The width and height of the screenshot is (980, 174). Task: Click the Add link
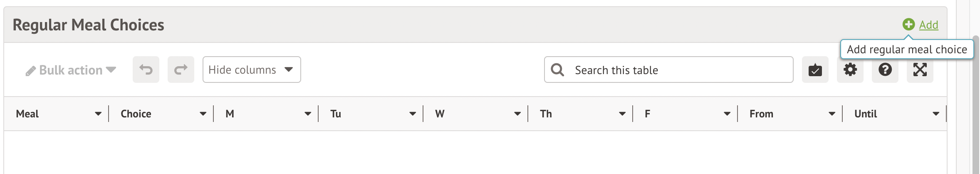[x=928, y=25]
